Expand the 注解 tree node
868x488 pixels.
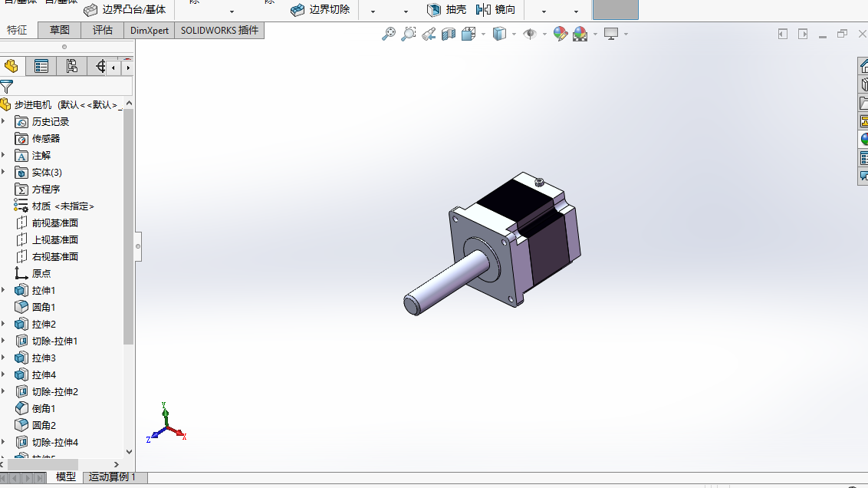[x=3, y=155]
